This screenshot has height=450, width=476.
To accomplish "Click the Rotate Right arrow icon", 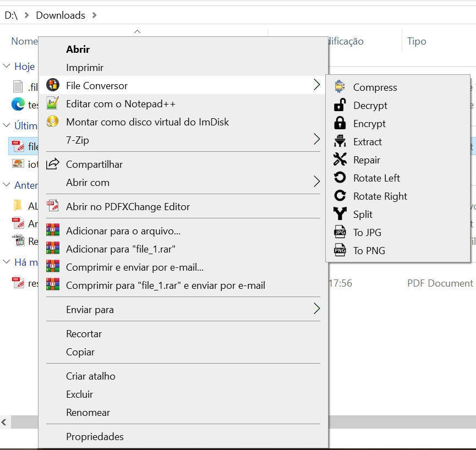I will tap(340, 196).
